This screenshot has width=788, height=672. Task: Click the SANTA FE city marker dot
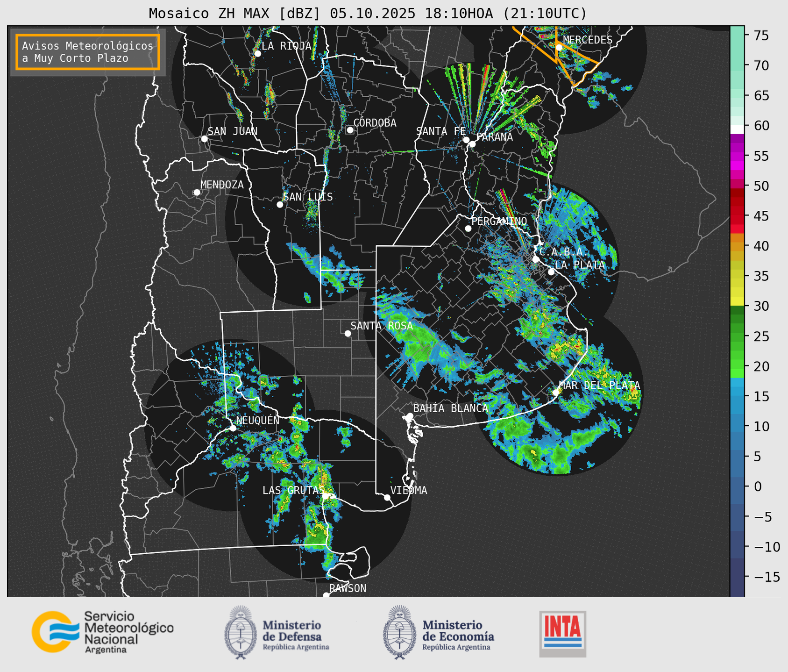point(466,140)
